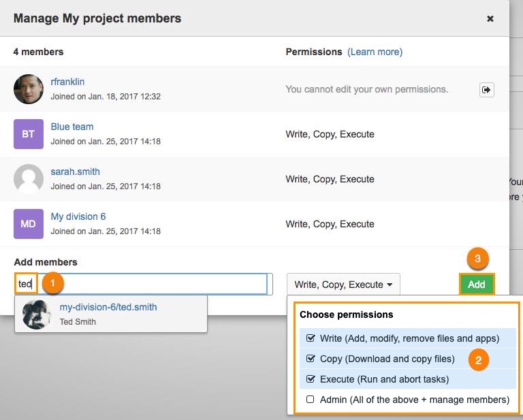Click rfranklin's profile photo avatar

click(x=29, y=89)
